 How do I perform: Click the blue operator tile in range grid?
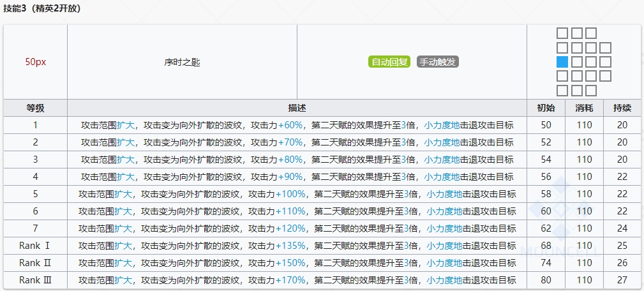562,62
